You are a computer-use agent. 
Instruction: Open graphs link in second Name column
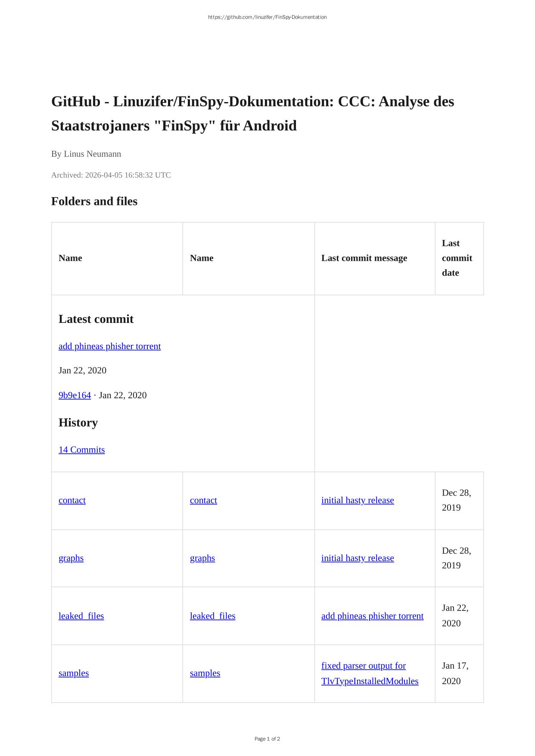(x=202, y=558)
